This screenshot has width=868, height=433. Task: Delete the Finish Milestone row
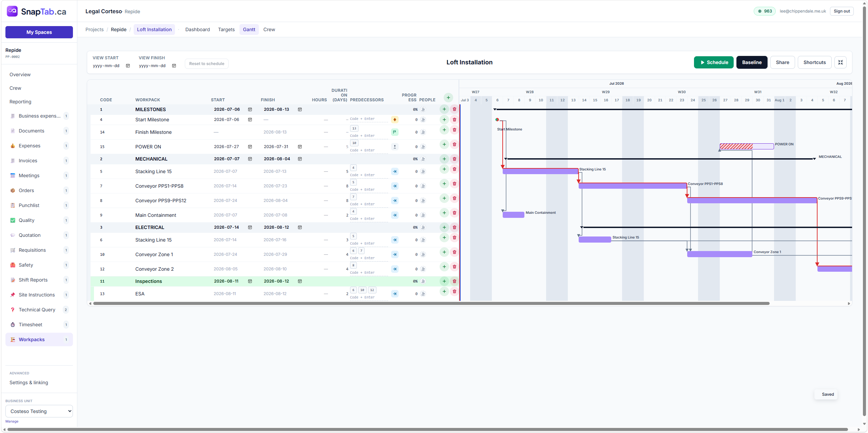454,130
